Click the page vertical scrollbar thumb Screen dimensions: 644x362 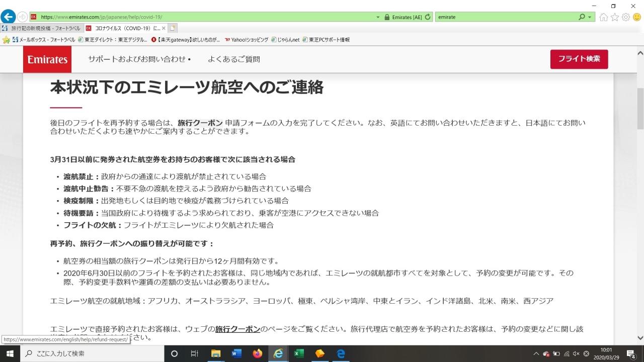click(x=640, y=108)
